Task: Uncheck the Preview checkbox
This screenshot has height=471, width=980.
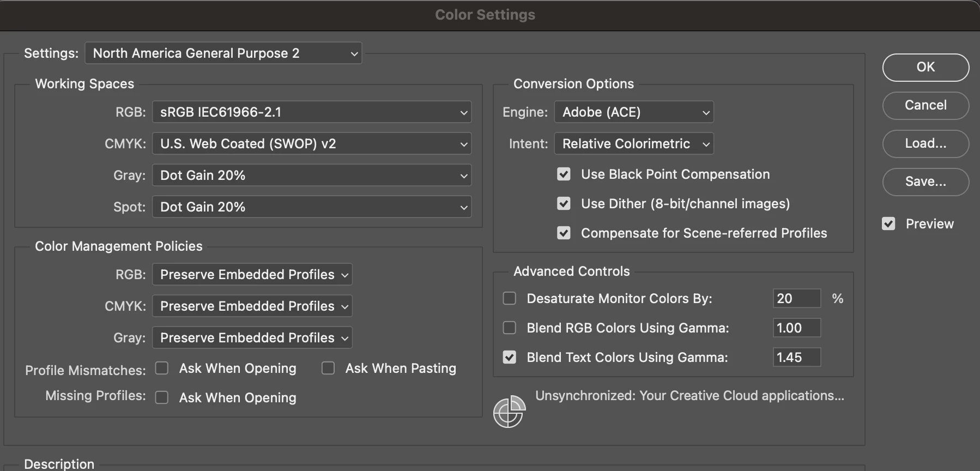Action: pos(888,224)
